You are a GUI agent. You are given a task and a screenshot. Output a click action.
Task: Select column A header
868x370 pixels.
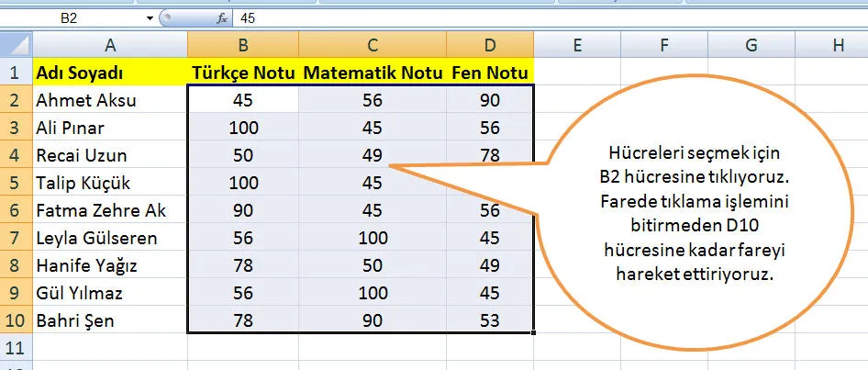click(109, 44)
